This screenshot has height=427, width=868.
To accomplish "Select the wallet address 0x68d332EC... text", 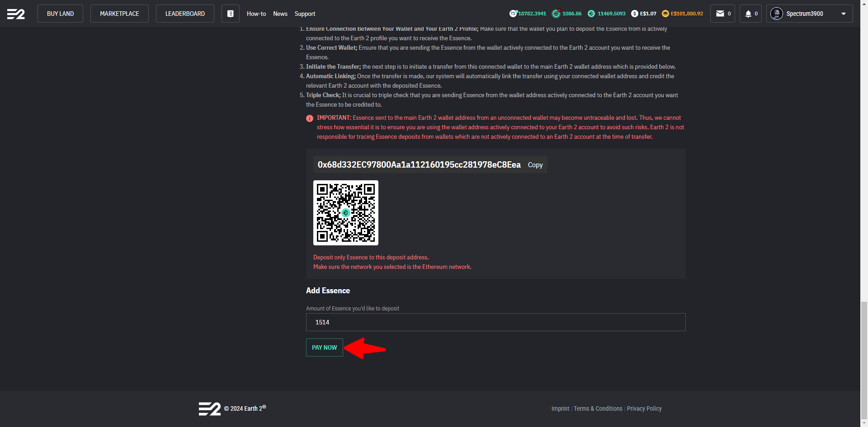I will 419,164.
